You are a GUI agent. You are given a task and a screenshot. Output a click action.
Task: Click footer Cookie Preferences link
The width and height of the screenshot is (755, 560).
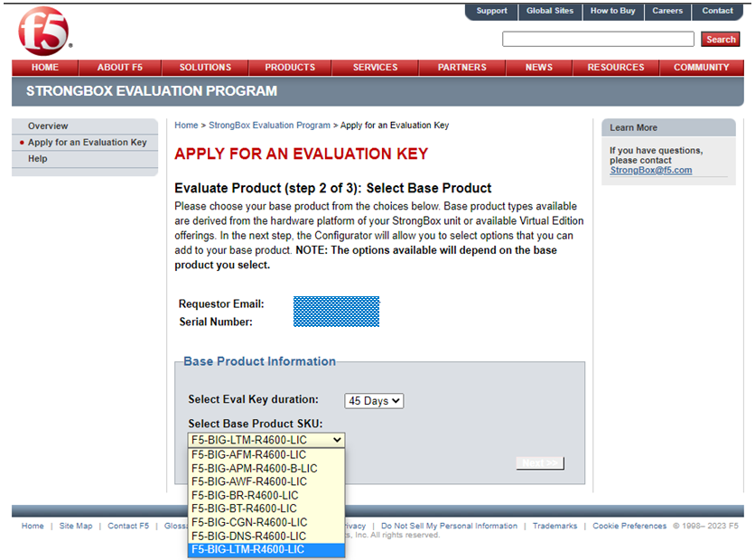click(629, 526)
